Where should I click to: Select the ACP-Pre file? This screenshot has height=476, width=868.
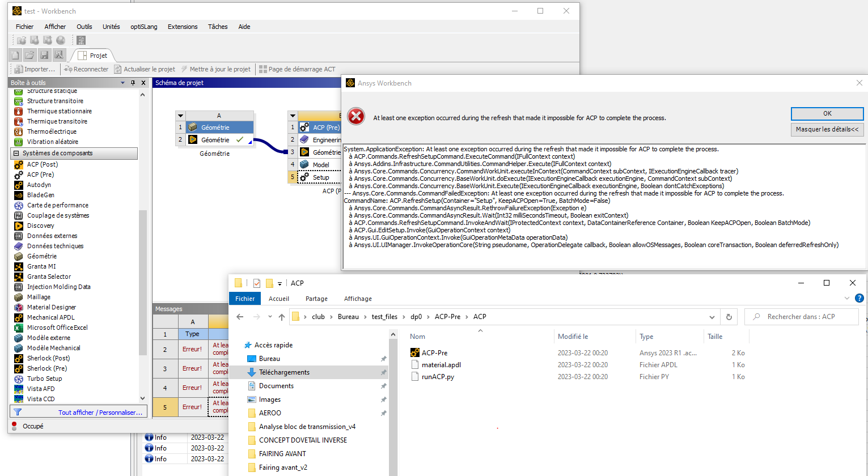coord(435,353)
